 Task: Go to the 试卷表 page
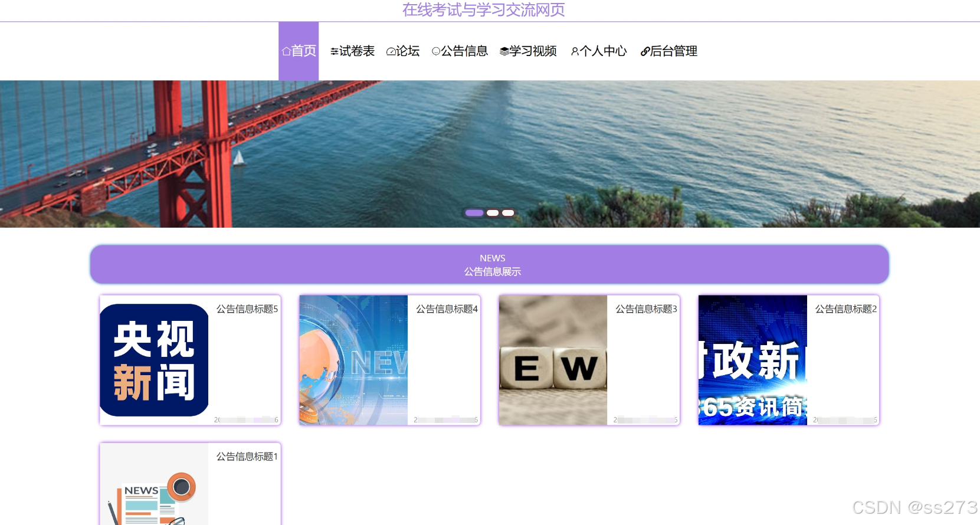pos(353,51)
